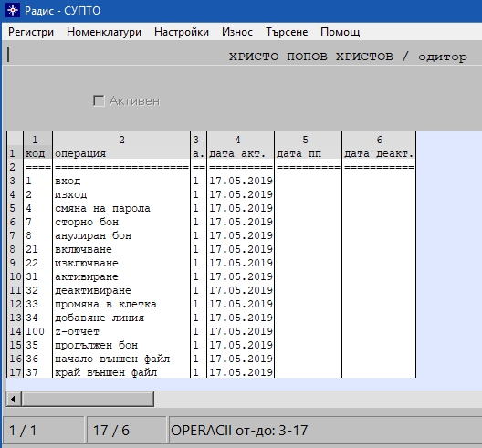
Task: Select the 'край външен файл' cell
Action: click(121, 372)
